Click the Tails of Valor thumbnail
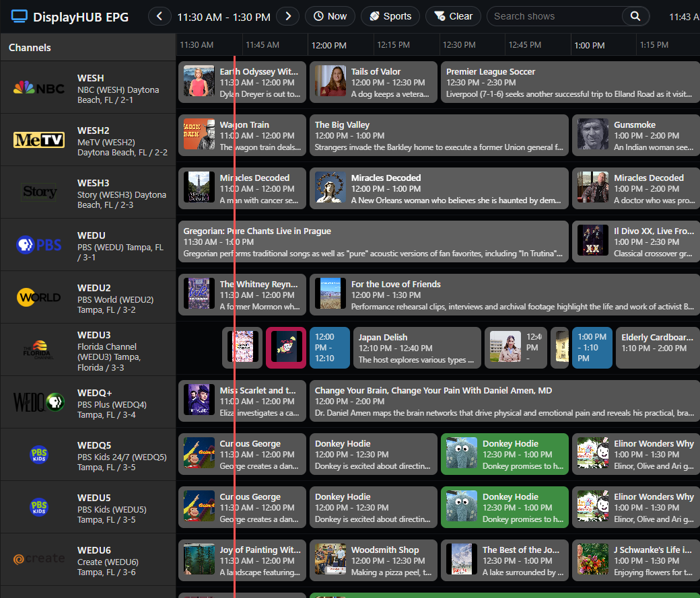This screenshot has height=598, width=700. click(x=330, y=82)
